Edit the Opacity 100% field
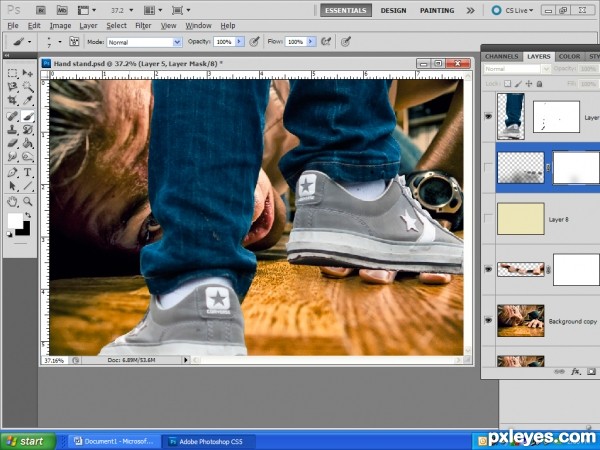The height and width of the screenshot is (450, 600). 224,42
